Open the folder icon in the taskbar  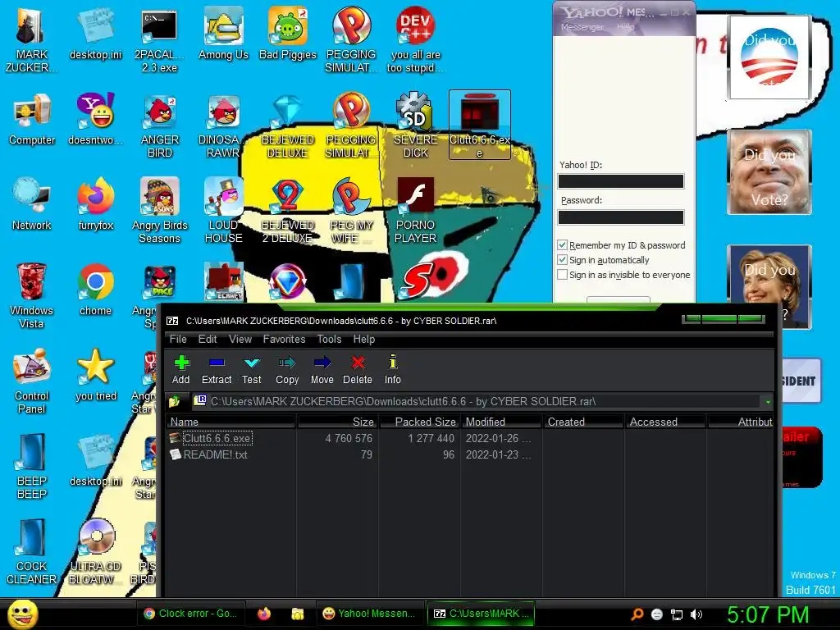[297, 614]
